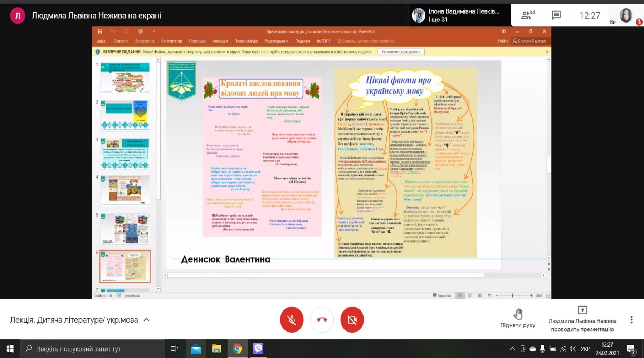644x358 pixels.
Task: Expand meeting details next to lecture title
Action: pos(146,320)
